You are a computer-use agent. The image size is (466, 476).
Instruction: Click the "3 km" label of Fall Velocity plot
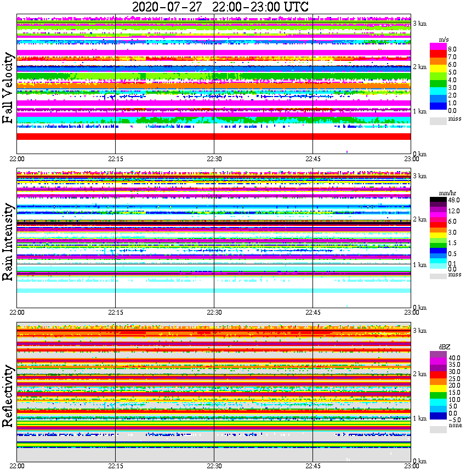[x=419, y=24]
